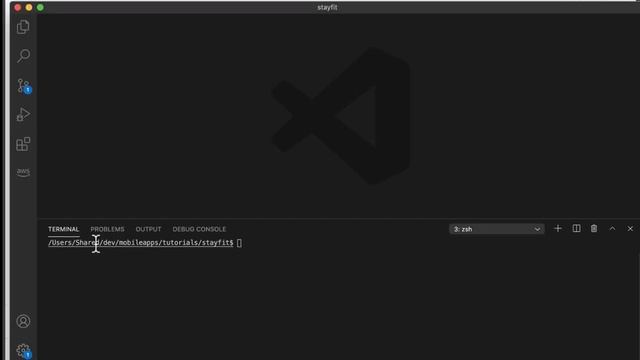Image resolution: width=640 pixels, height=360 pixels.
Task: Open the Accounts menu icon
Action: pyautogui.click(x=23, y=321)
